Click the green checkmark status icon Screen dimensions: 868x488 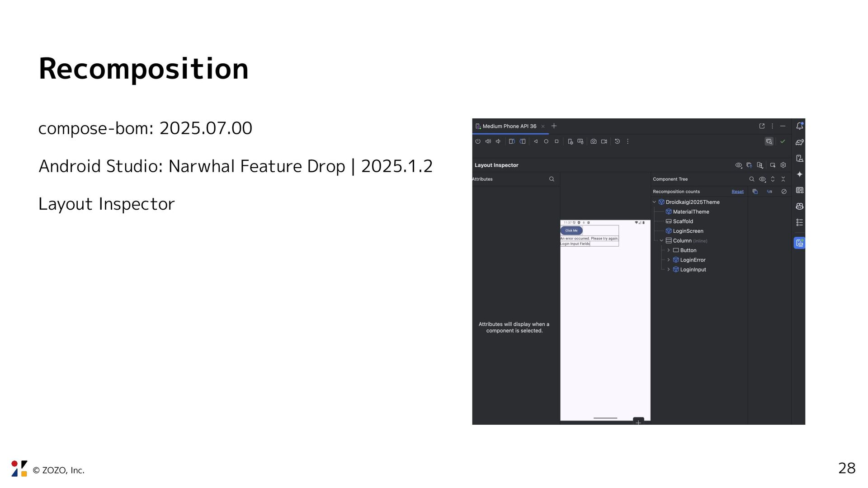click(783, 141)
